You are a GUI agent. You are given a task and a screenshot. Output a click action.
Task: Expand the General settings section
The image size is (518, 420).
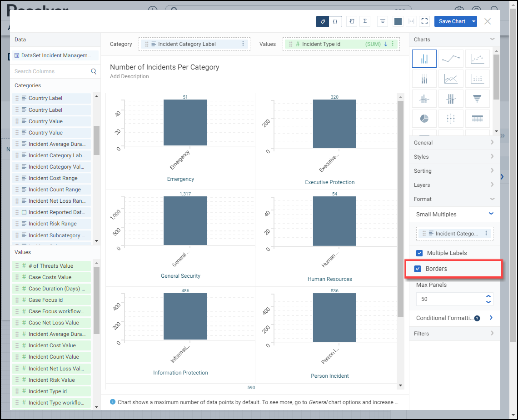(454, 143)
